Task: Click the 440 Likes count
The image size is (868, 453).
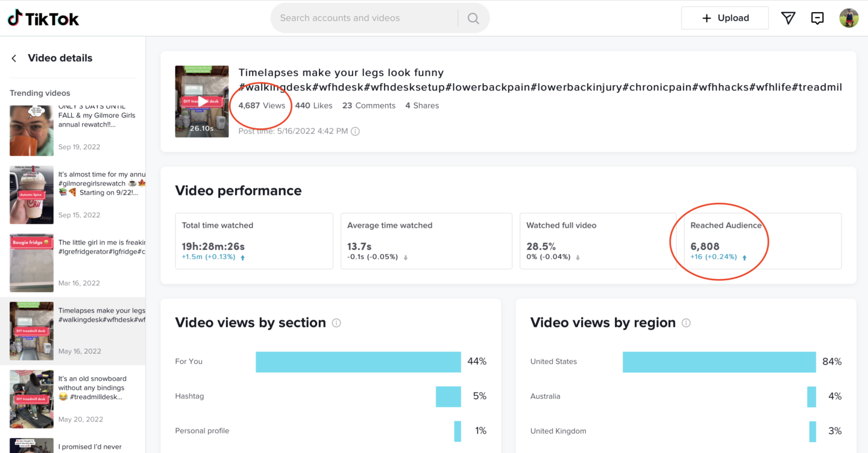Action: coord(313,105)
